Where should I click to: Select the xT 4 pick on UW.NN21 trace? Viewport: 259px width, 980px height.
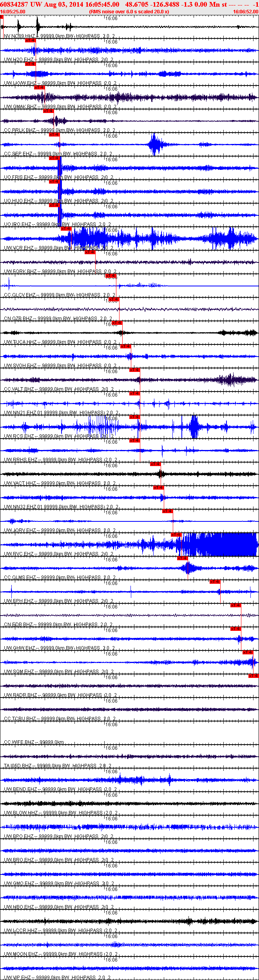point(134,393)
